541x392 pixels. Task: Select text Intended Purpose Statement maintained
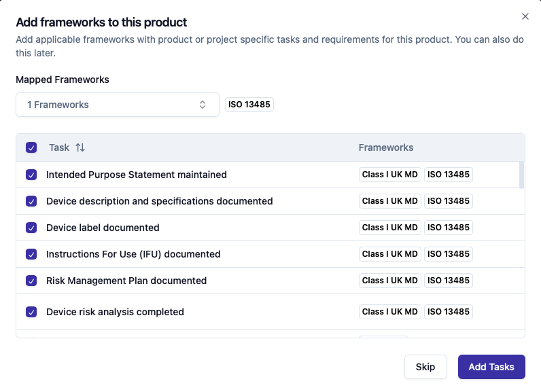[x=137, y=175]
